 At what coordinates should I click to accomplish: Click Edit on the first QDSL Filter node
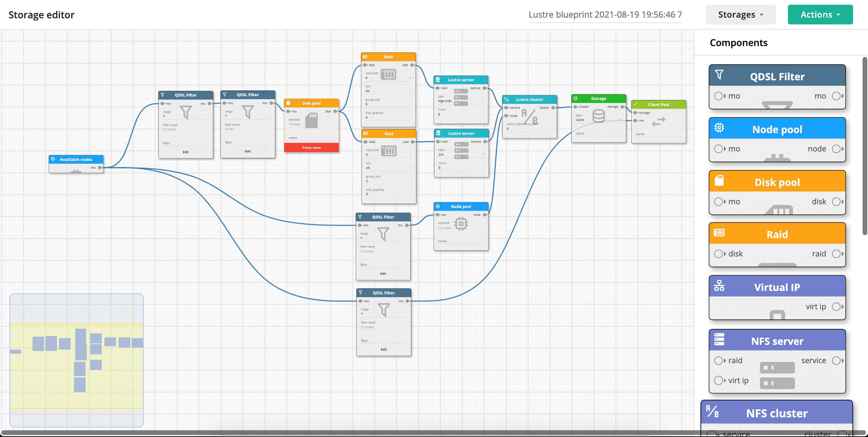[x=186, y=152]
